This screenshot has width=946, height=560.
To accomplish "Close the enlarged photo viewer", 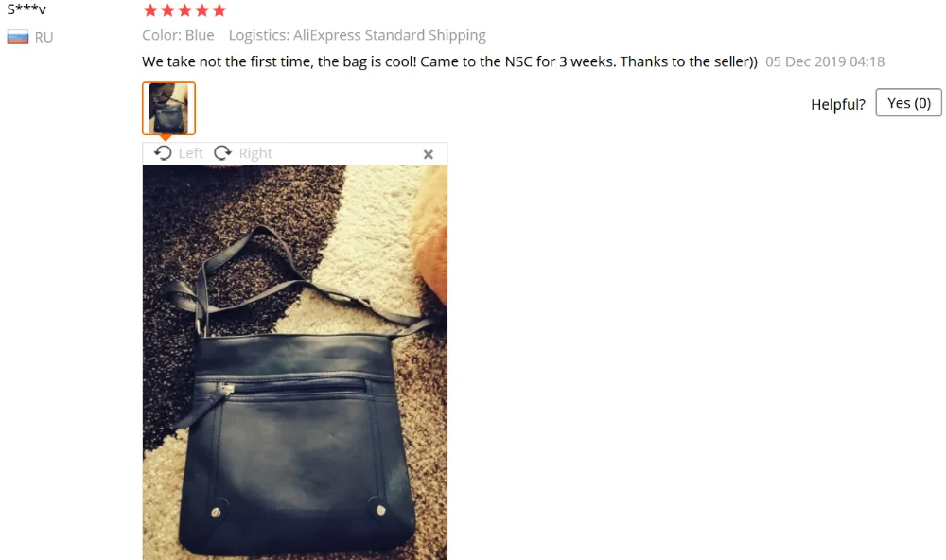I will 429,154.
